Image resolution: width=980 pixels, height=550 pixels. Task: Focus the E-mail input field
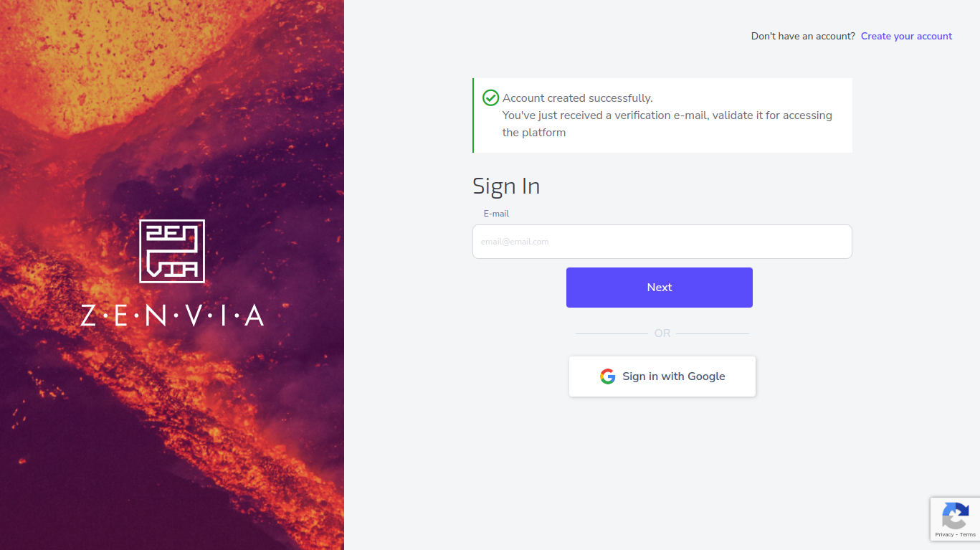662,242
